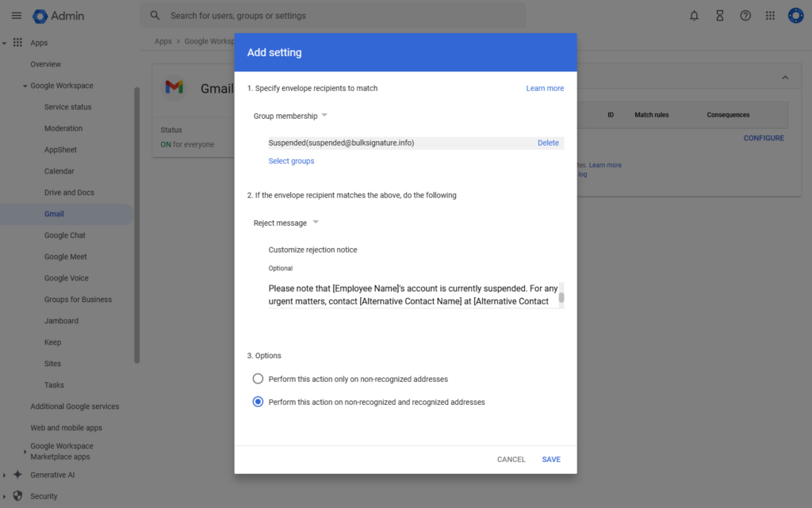Viewport: 812px width, 508px height.
Task: Open Moderation in sidebar
Action: 63,128
